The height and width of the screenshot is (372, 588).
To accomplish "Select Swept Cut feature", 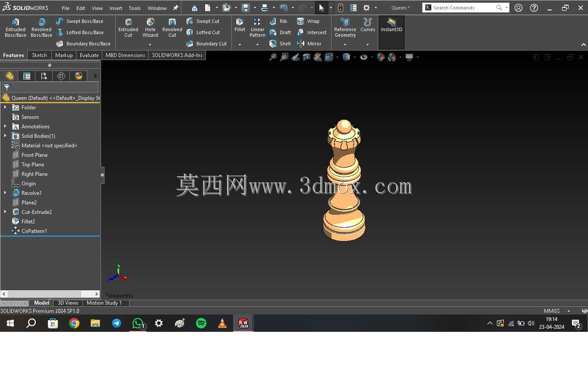I will 203,21.
